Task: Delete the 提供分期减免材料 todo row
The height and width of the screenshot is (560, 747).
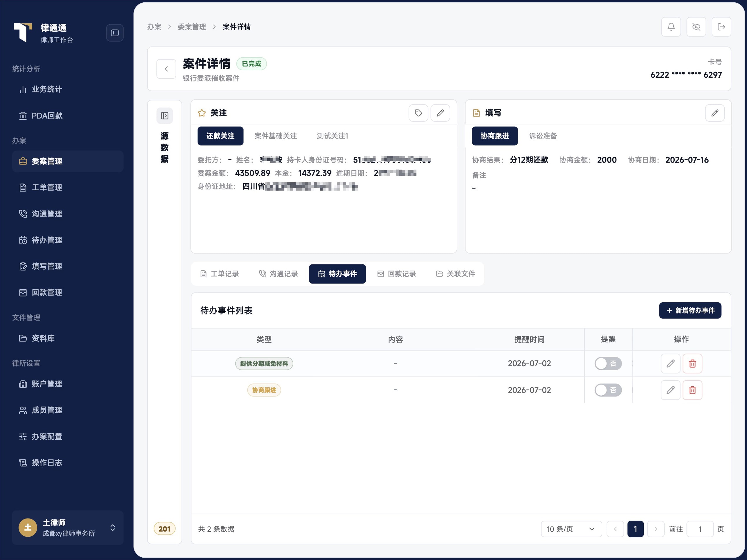Action: (692, 364)
